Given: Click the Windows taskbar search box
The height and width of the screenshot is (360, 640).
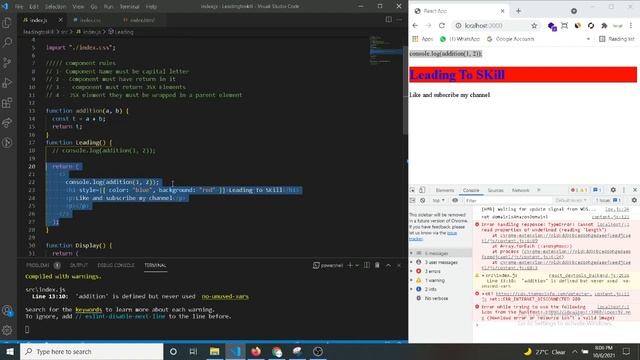Looking at the screenshot, I should pyautogui.click(x=91, y=351).
